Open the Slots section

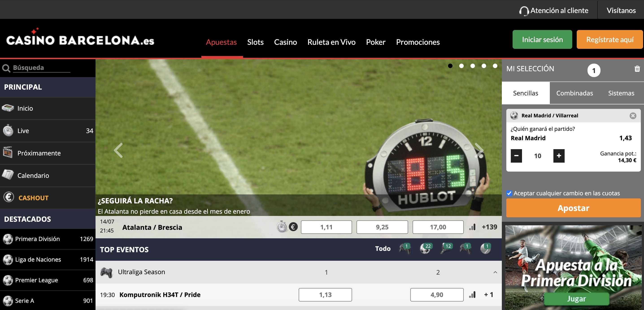coord(255,42)
